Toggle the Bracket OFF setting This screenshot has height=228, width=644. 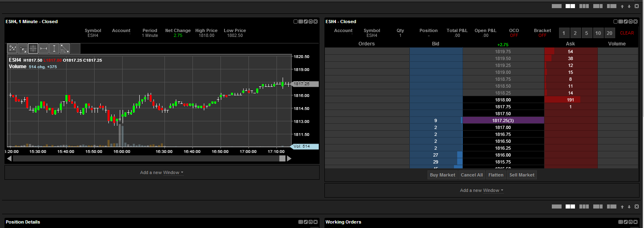542,35
